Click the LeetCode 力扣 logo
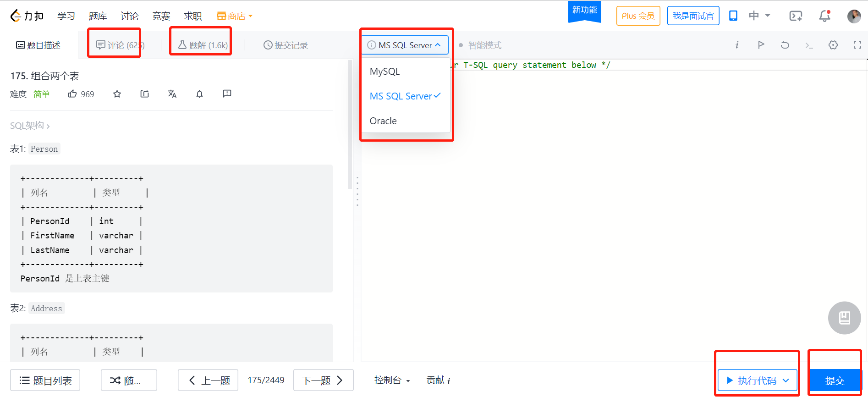 (x=27, y=16)
